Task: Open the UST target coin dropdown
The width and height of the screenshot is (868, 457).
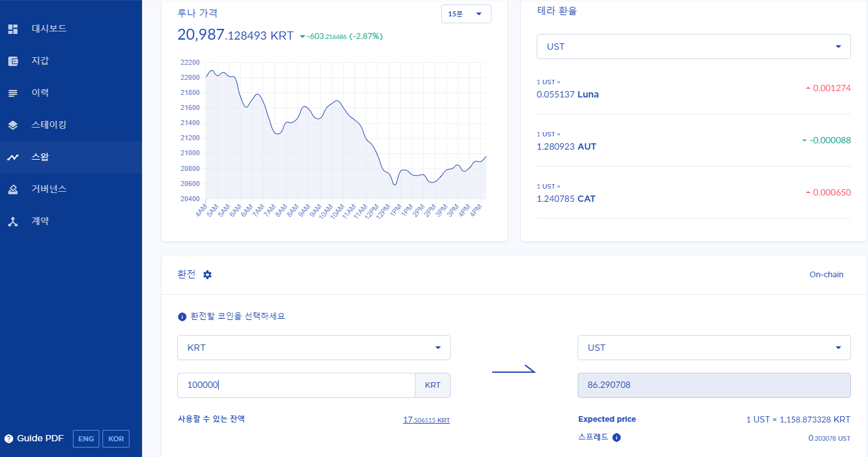Action: click(x=714, y=348)
